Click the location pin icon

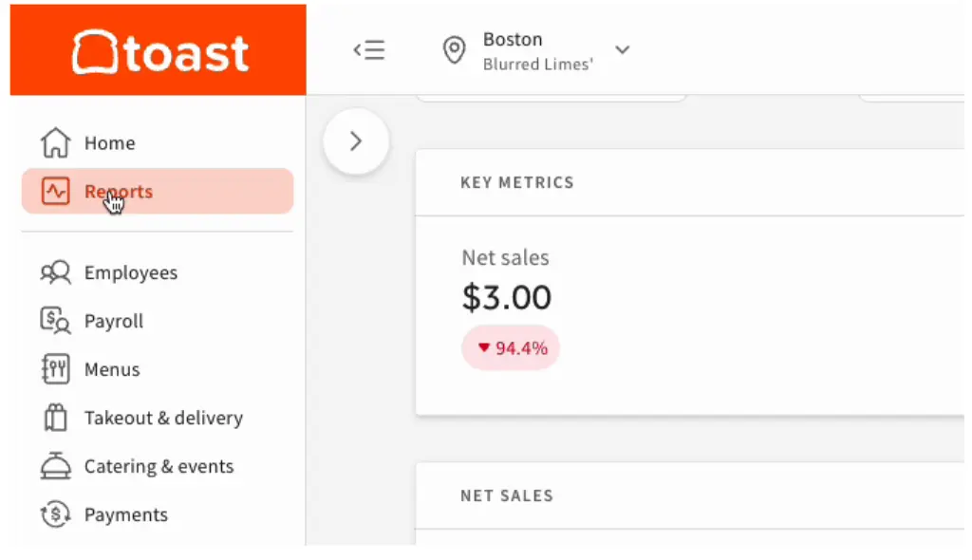[x=454, y=49]
